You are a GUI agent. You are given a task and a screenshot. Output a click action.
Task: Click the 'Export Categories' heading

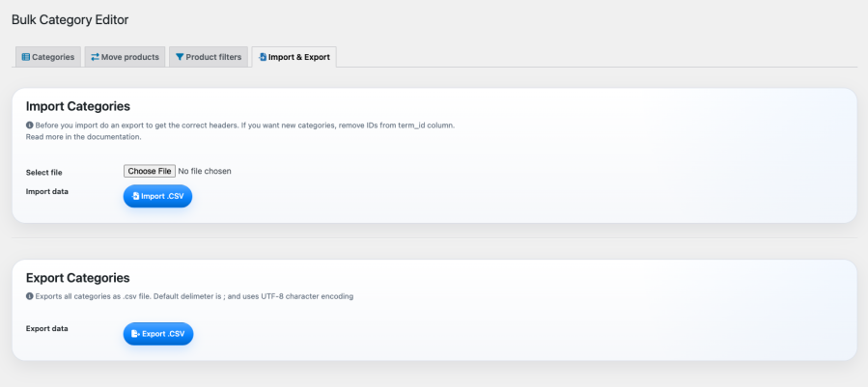(78, 278)
